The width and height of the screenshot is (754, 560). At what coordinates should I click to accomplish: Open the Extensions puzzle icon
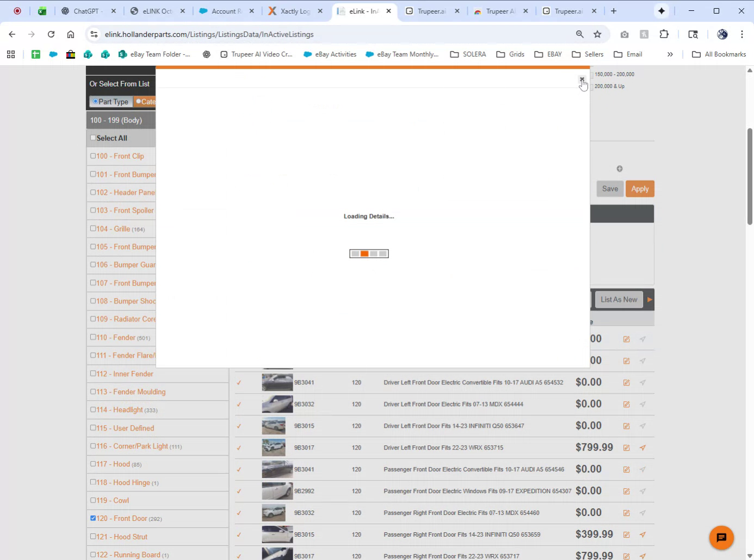click(x=664, y=34)
